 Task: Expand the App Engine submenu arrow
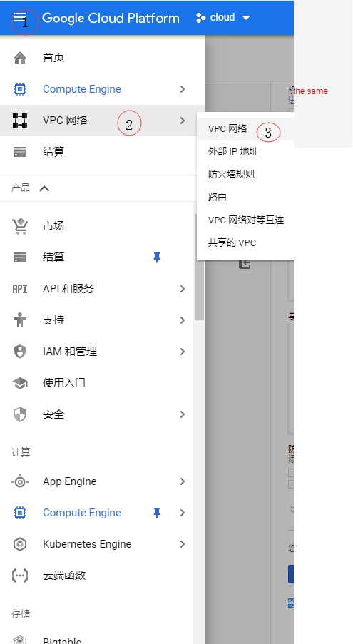pos(183,481)
